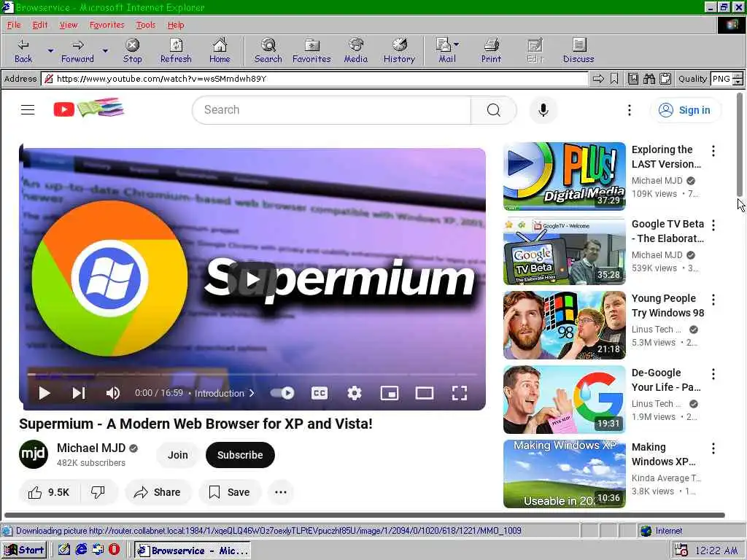Click the YouTube Search input box

332,110
